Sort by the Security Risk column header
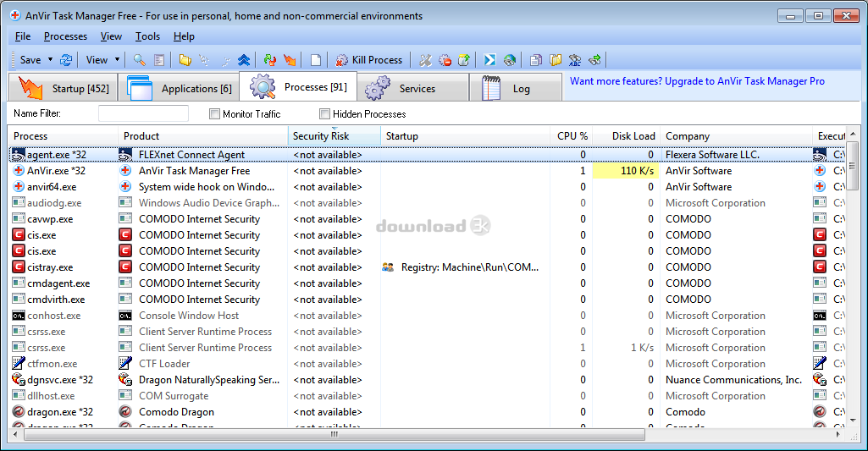 [x=334, y=136]
